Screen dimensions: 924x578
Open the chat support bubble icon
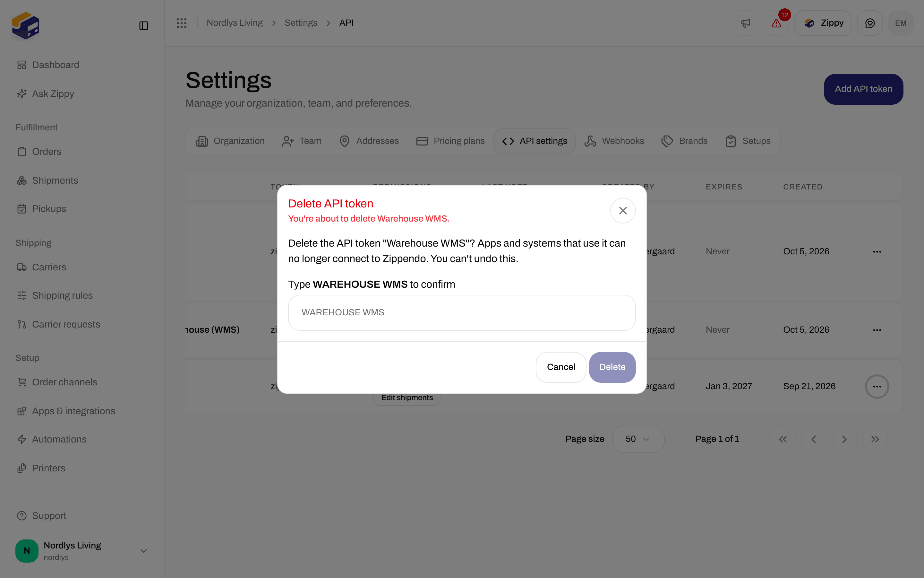tap(870, 23)
